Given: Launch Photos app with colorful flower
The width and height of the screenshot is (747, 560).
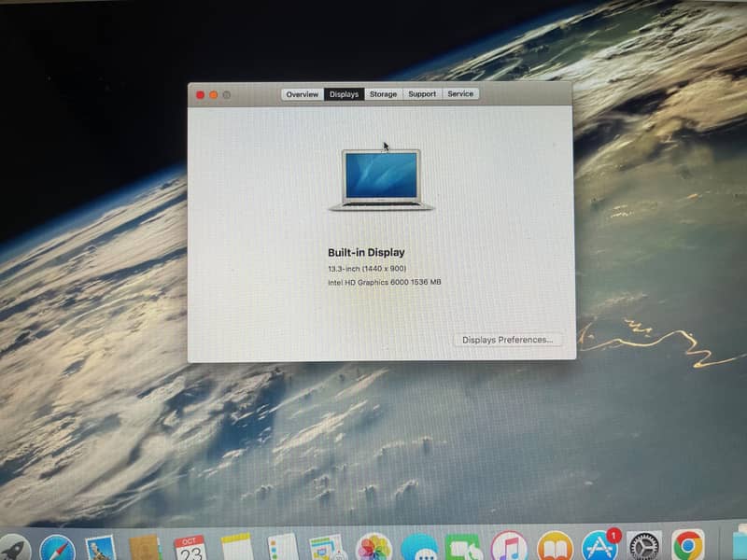Looking at the screenshot, I should [x=374, y=548].
